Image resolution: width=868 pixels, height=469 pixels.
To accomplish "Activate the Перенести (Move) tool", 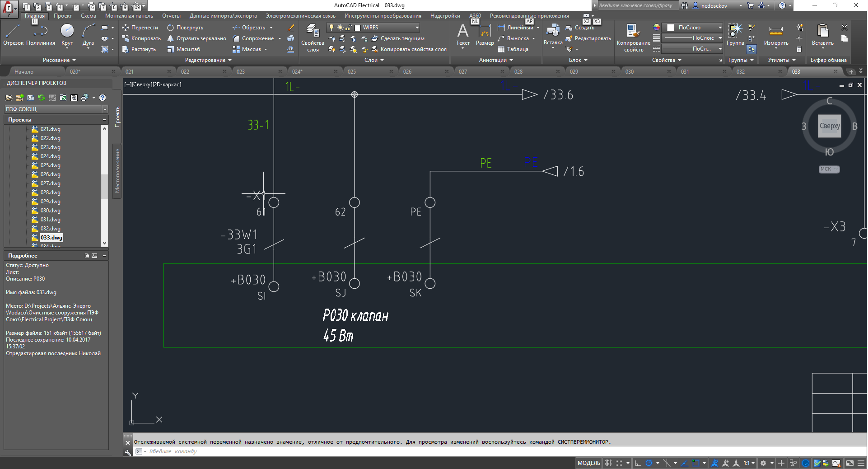I will click(x=140, y=28).
